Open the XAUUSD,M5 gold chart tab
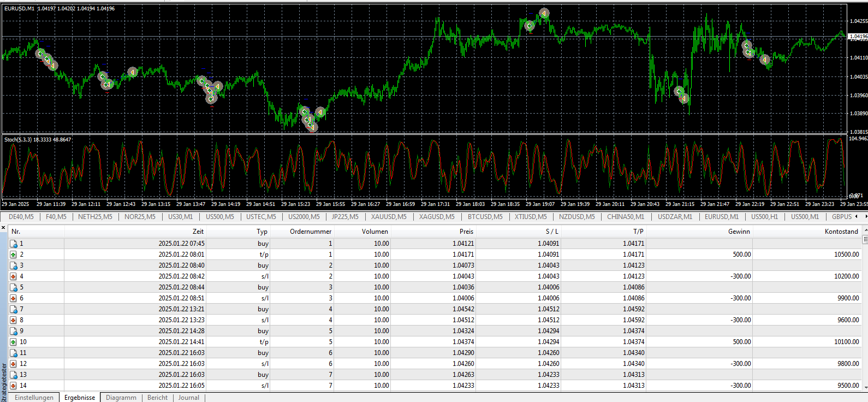The height and width of the screenshot is (402, 868). [x=389, y=217]
